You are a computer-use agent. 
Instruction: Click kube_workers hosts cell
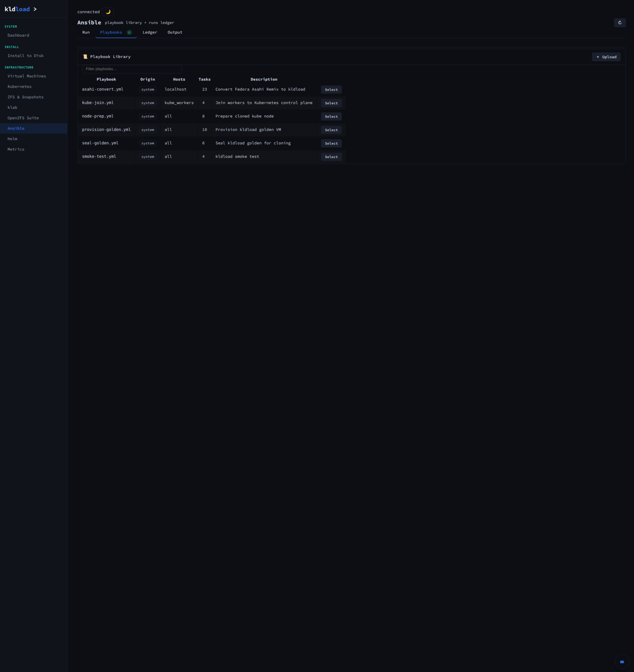pyautogui.click(x=179, y=103)
